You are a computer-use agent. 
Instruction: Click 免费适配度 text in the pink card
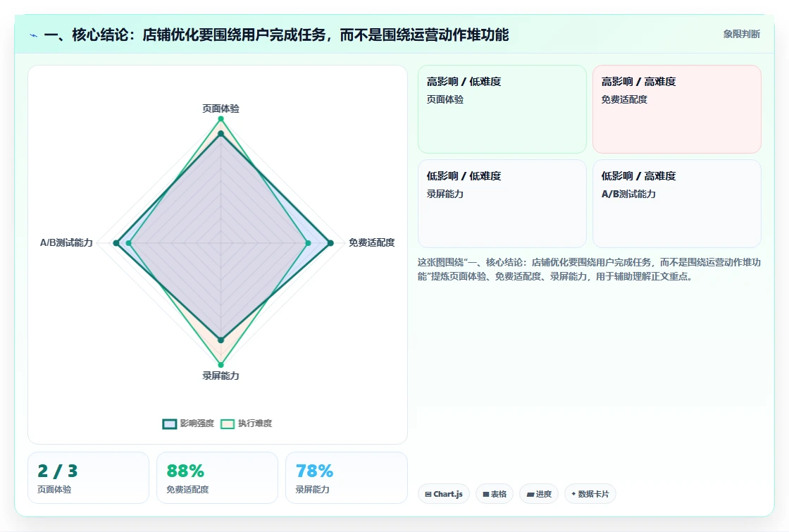click(x=624, y=99)
